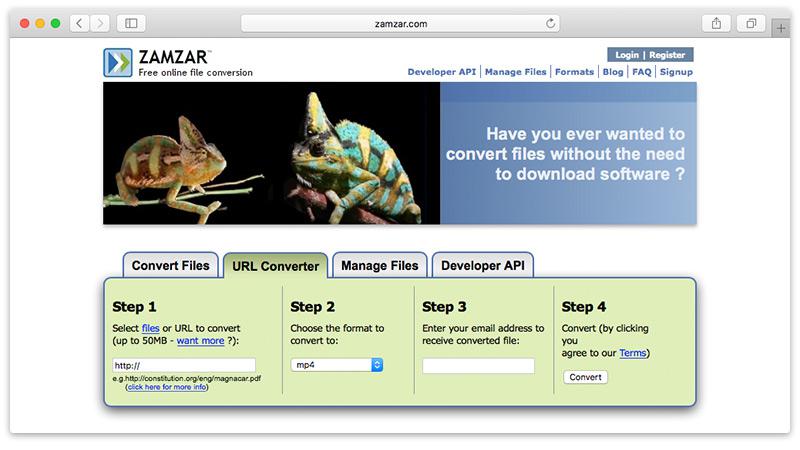Focus the email address field in Step 3
The height and width of the screenshot is (450, 800).
point(479,365)
